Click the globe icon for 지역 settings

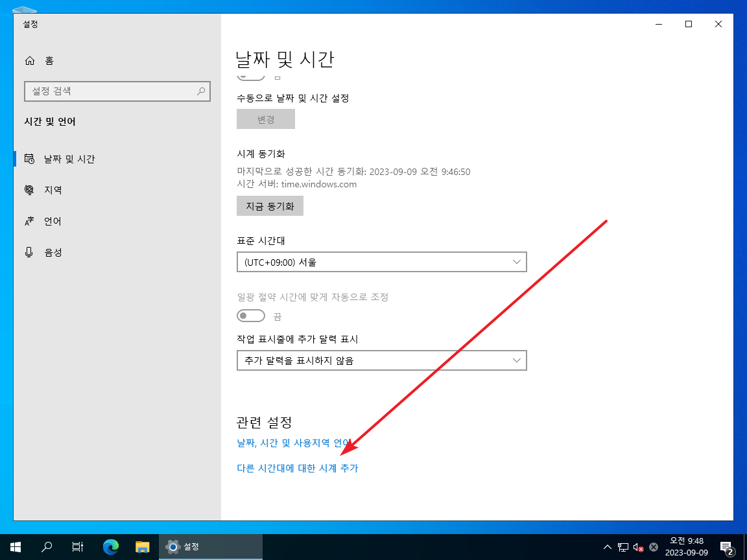pyautogui.click(x=29, y=190)
